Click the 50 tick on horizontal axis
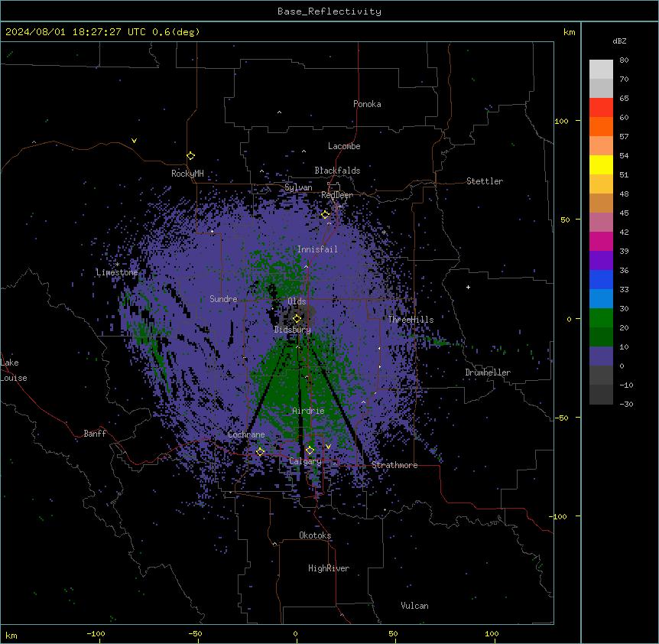 coord(393,634)
